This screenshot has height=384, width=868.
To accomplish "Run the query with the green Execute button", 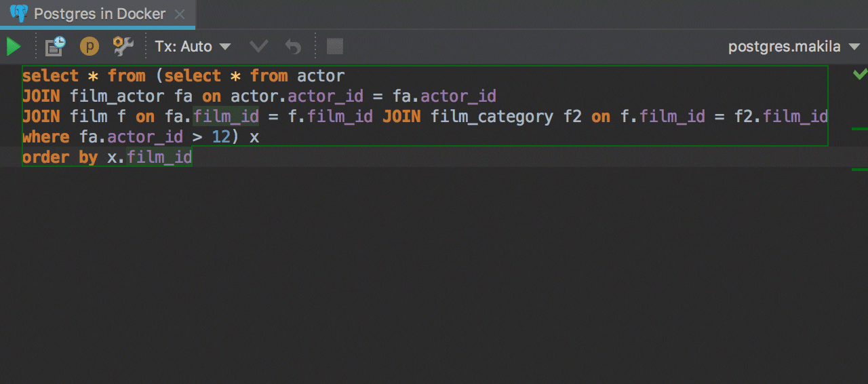I will point(14,47).
